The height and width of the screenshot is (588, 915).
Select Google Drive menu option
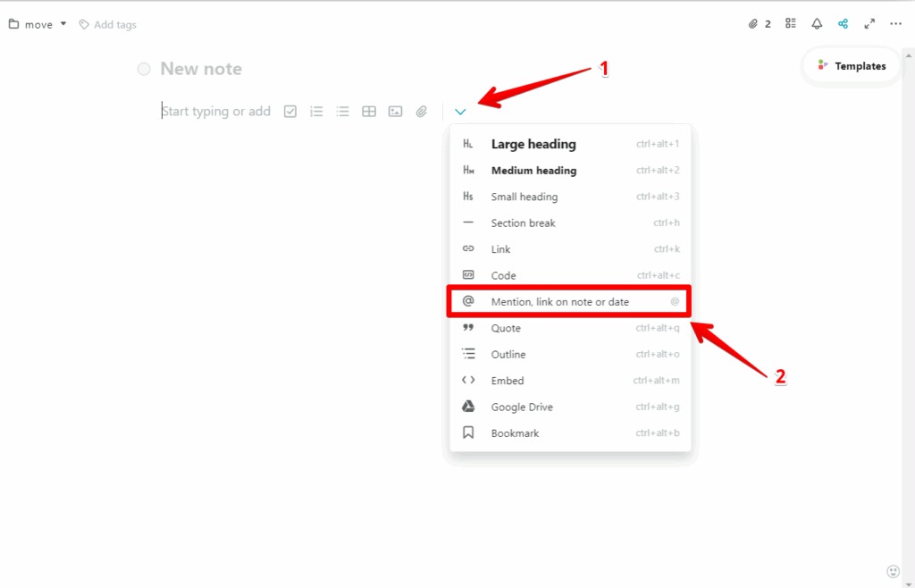point(522,407)
